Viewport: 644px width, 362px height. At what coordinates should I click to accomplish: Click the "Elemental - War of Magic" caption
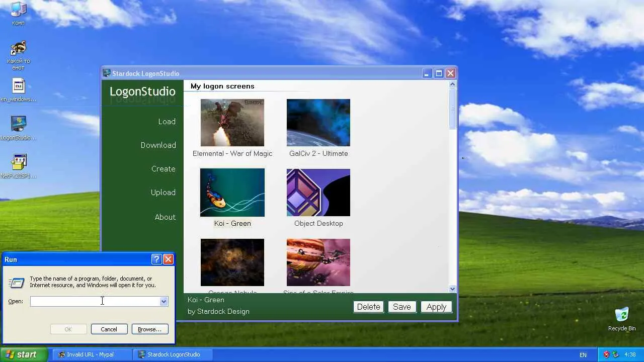232,154
